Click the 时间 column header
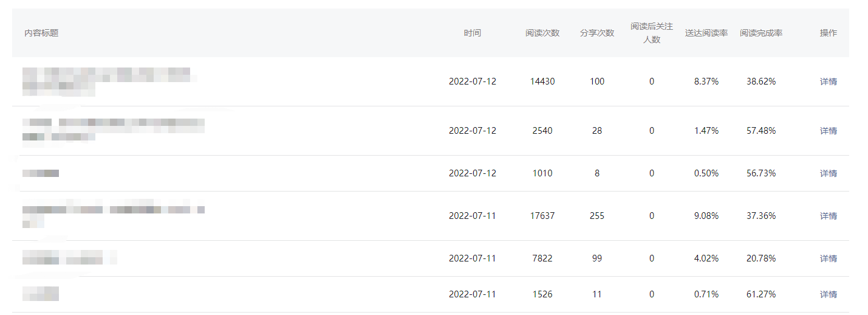 pos(472,33)
